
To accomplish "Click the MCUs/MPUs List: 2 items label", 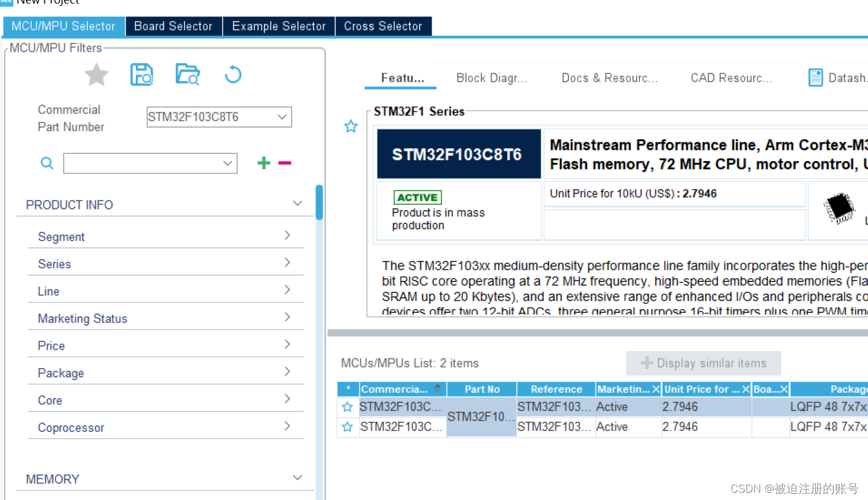I will click(410, 363).
